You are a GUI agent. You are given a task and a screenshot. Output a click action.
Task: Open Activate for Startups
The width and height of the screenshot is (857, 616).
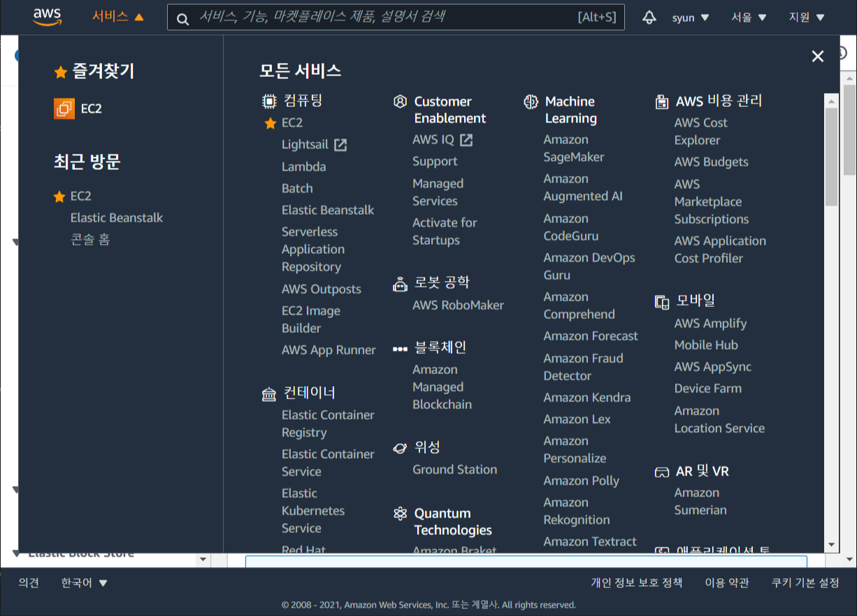pyautogui.click(x=445, y=231)
